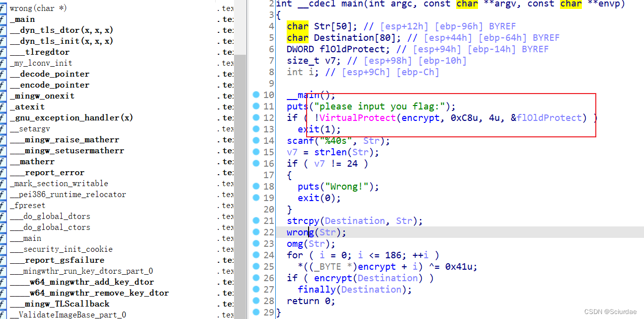
Task: Toggle the breakpoint dot on line 28
Action: [256, 301]
